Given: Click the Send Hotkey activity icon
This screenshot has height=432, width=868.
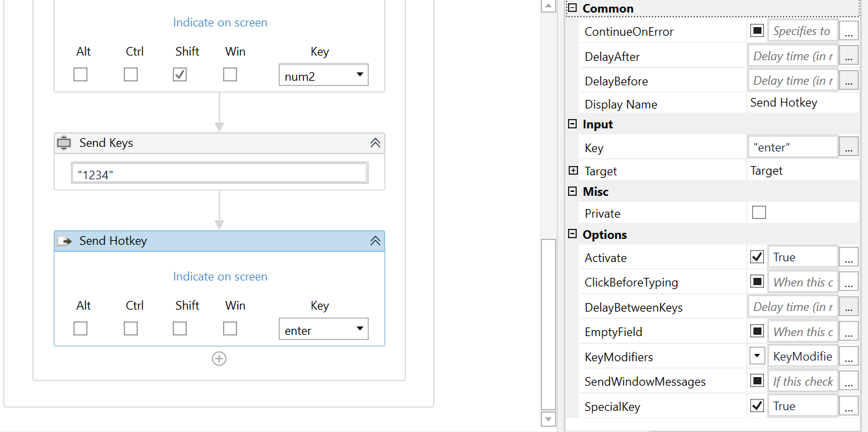Looking at the screenshot, I should click(64, 241).
